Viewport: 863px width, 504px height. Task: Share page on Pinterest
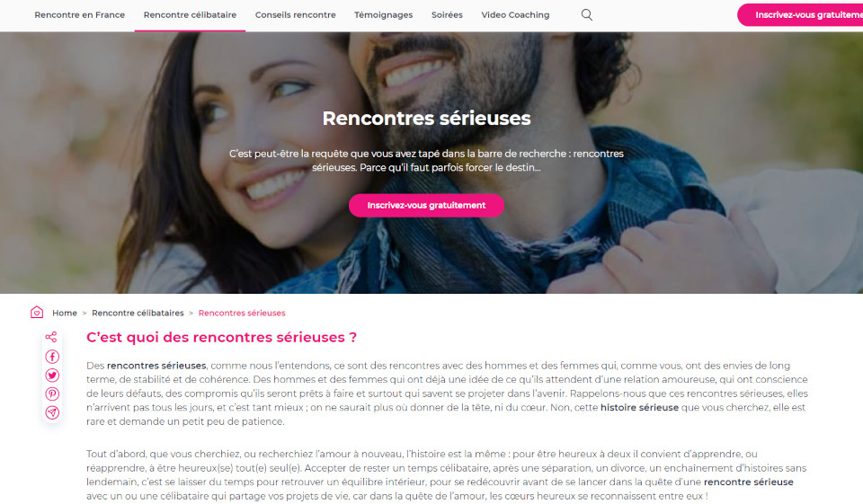click(x=52, y=394)
